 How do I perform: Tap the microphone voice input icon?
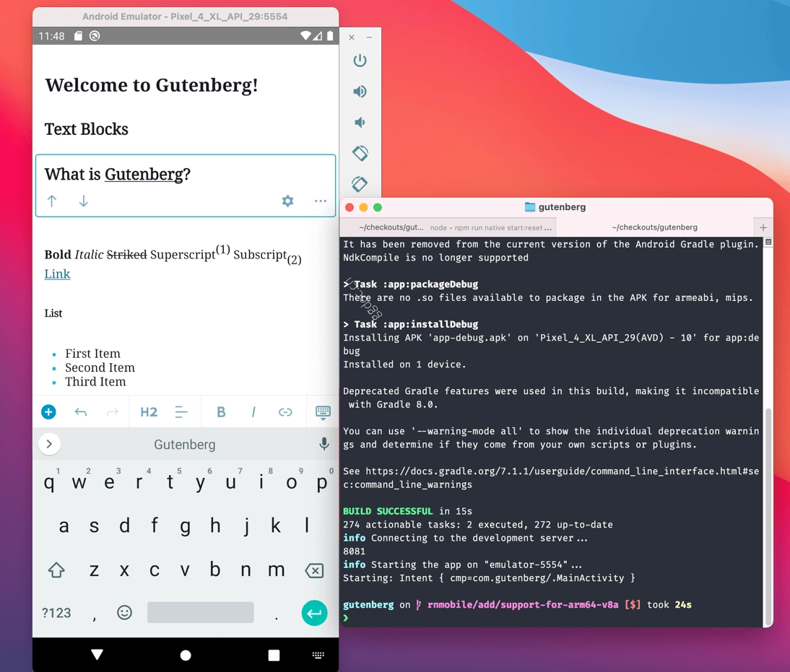324,444
